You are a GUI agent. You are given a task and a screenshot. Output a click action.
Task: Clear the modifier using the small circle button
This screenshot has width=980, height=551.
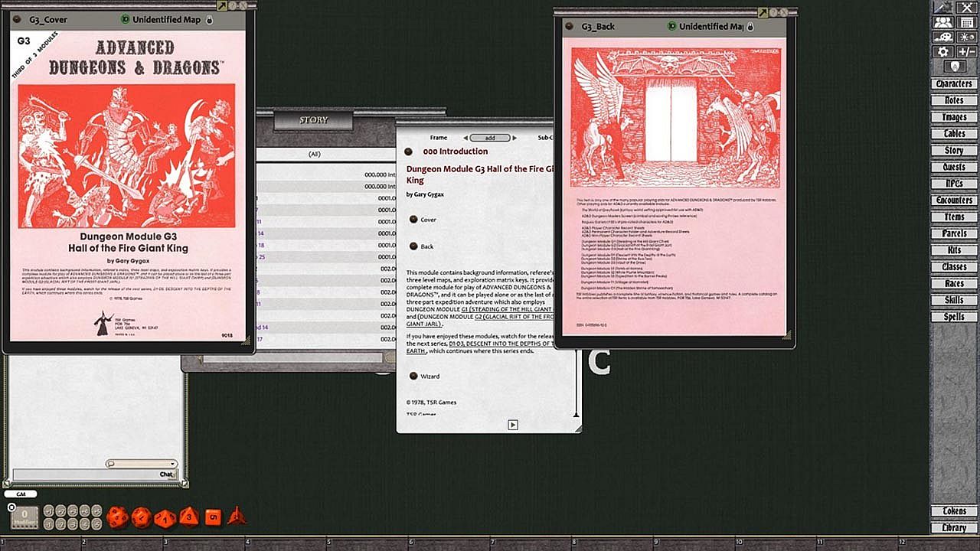11,507
